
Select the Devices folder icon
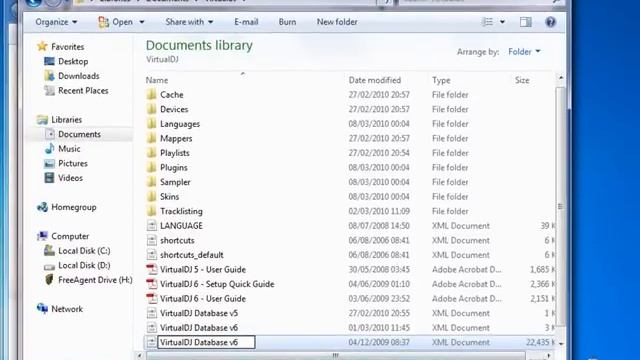click(x=151, y=109)
